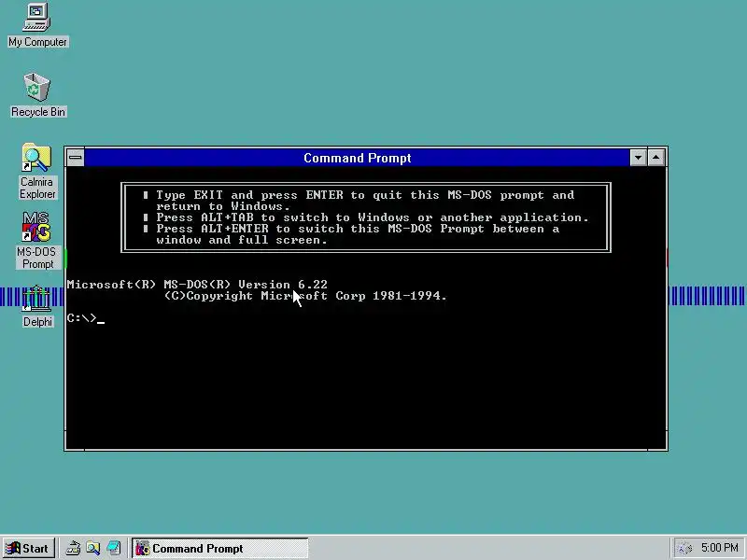747x560 pixels.
Task: Select the MS-DOS Prompt desktop shortcut
Action: [37, 241]
